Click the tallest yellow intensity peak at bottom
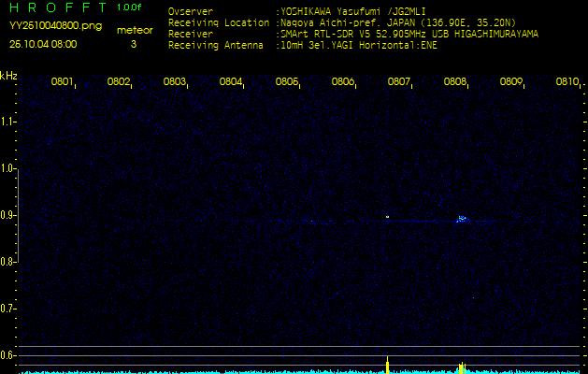 (387, 363)
